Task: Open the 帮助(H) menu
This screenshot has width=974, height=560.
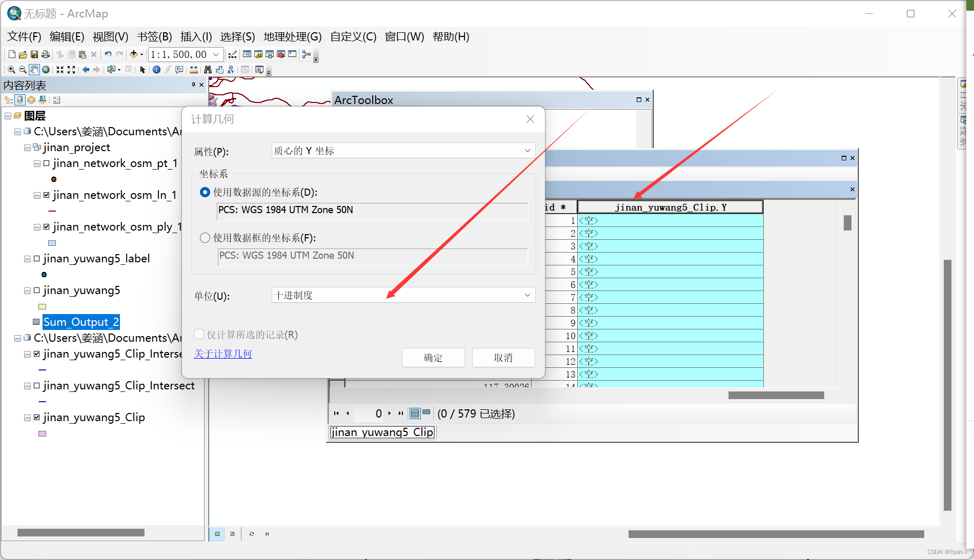Action: pyautogui.click(x=451, y=37)
